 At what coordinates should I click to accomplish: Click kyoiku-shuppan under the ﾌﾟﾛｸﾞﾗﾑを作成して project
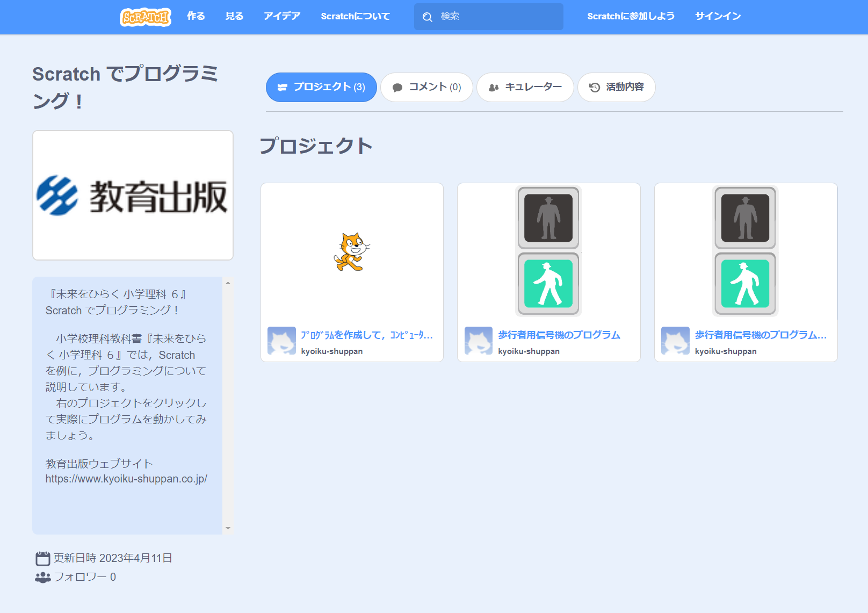(332, 351)
